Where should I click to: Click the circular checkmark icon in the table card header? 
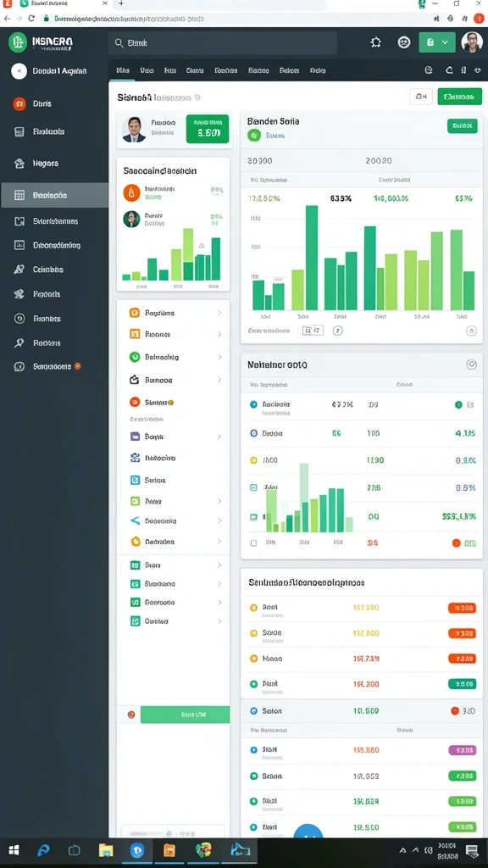click(x=471, y=364)
